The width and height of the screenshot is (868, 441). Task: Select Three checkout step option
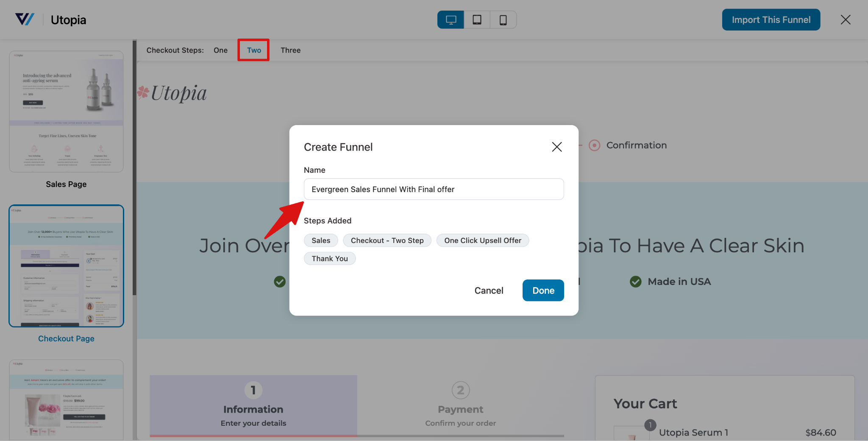pyautogui.click(x=290, y=50)
